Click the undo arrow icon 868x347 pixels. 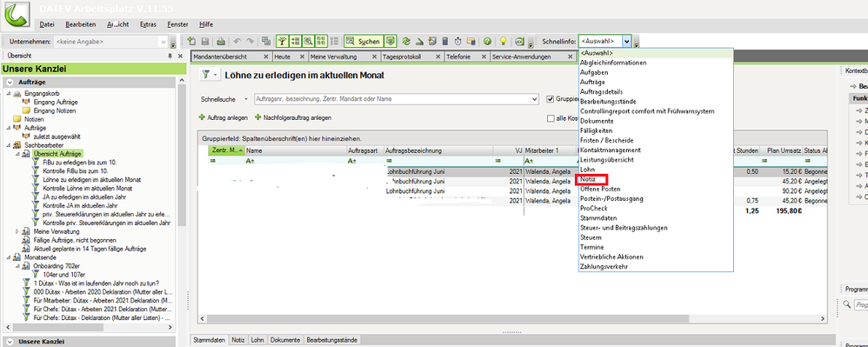(237, 42)
